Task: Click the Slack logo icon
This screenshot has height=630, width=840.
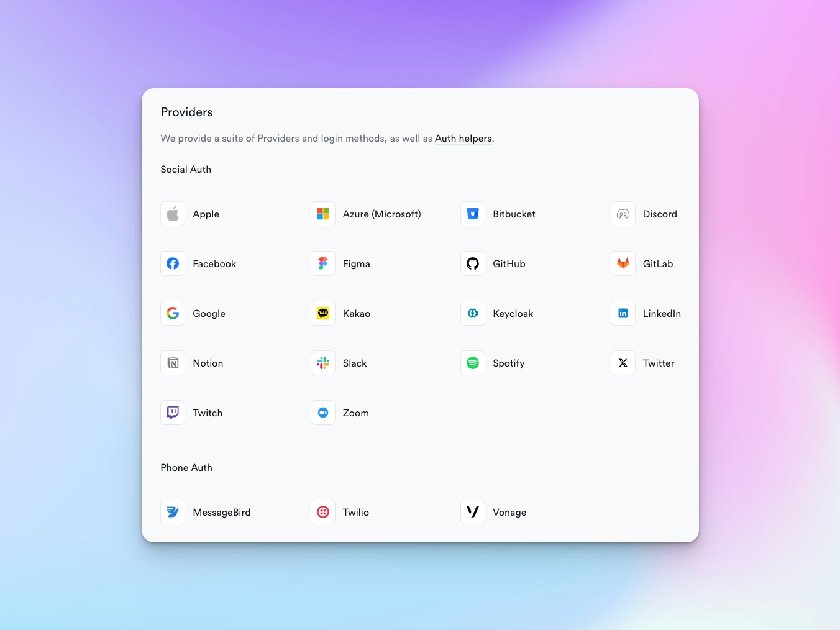Action: click(x=323, y=363)
